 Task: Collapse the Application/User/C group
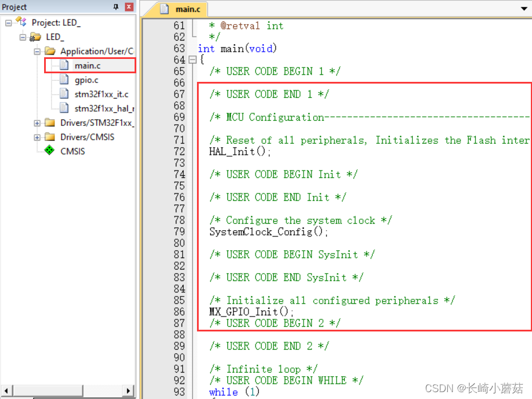pos(37,51)
